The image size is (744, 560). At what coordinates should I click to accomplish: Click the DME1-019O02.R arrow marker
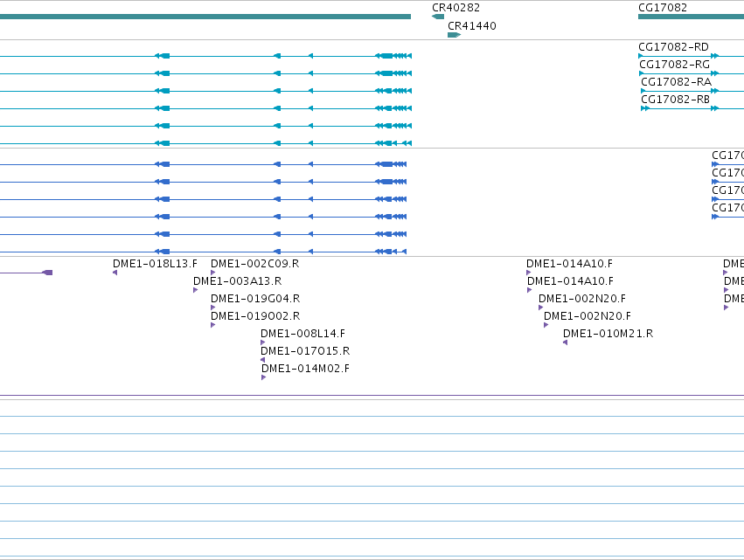pos(213,325)
